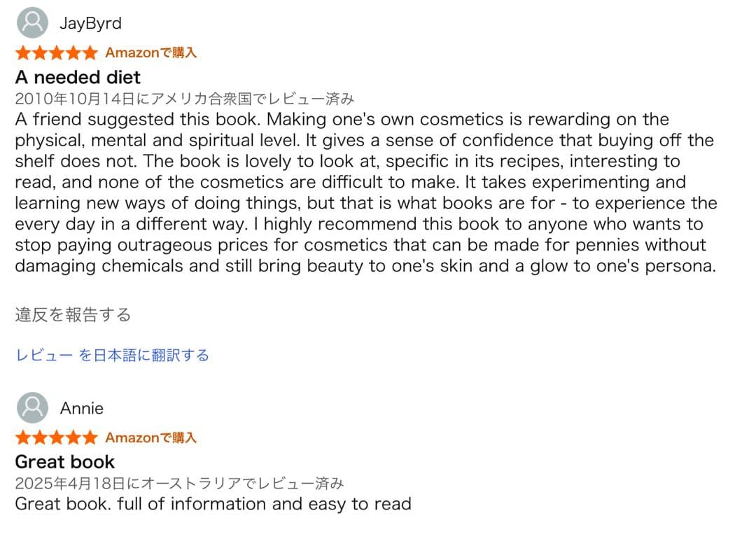This screenshot has height=534, width=756.
Task: Click the first star in JayByrd's rating
Action: (22, 52)
